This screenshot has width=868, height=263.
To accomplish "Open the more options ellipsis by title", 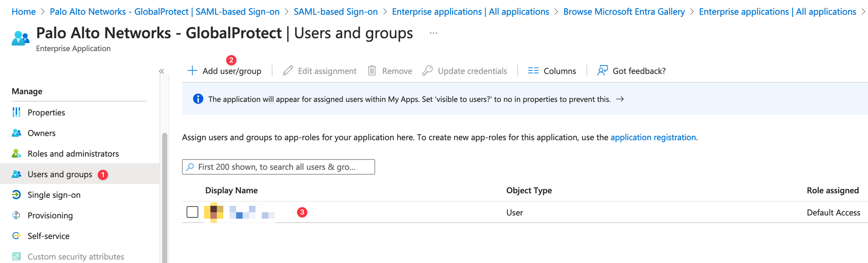I will pos(434,33).
